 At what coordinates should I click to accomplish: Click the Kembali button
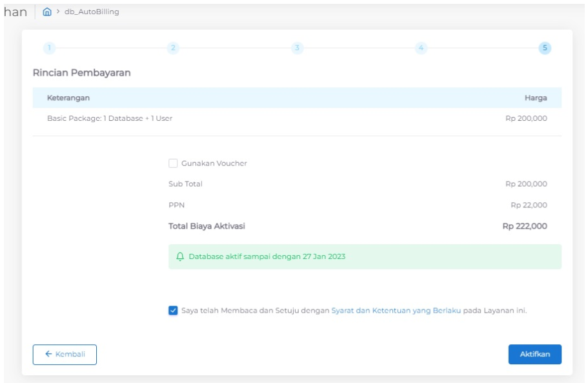coord(65,355)
